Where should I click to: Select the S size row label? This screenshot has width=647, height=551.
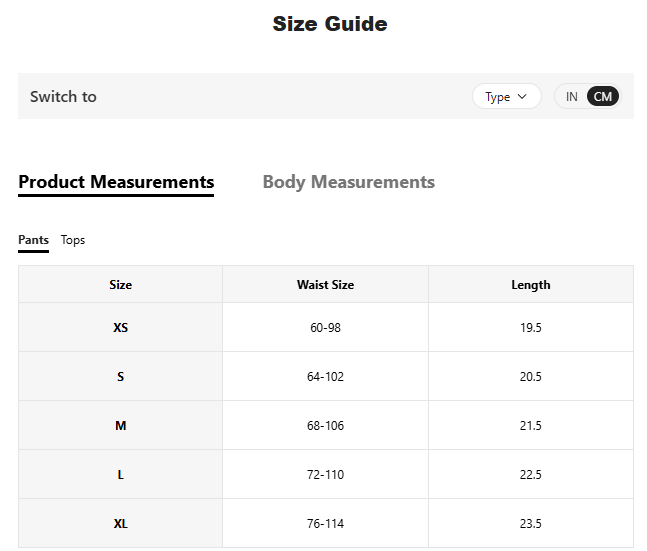[x=120, y=376]
